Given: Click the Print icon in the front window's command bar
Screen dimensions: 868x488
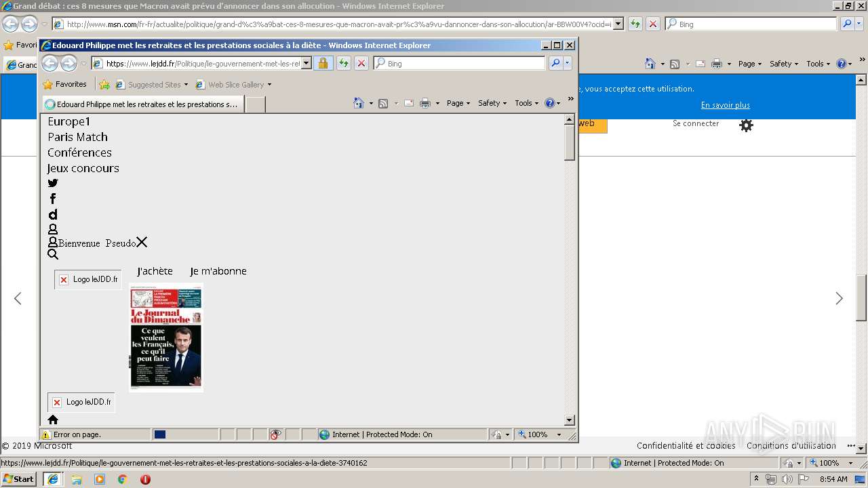Looking at the screenshot, I should pyautogui.click(x=425, y=103).
